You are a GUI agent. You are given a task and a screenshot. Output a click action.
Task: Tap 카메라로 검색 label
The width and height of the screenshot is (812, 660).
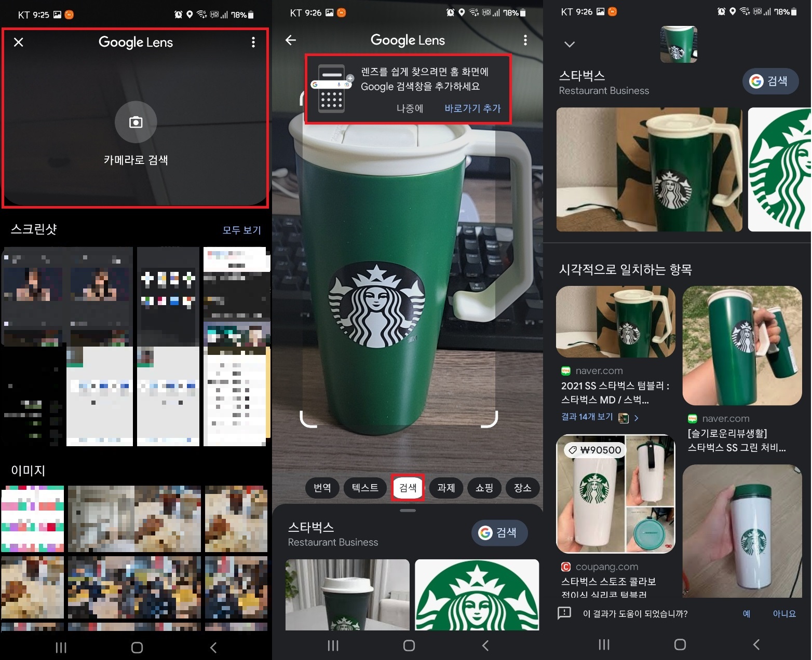[136, 160]
